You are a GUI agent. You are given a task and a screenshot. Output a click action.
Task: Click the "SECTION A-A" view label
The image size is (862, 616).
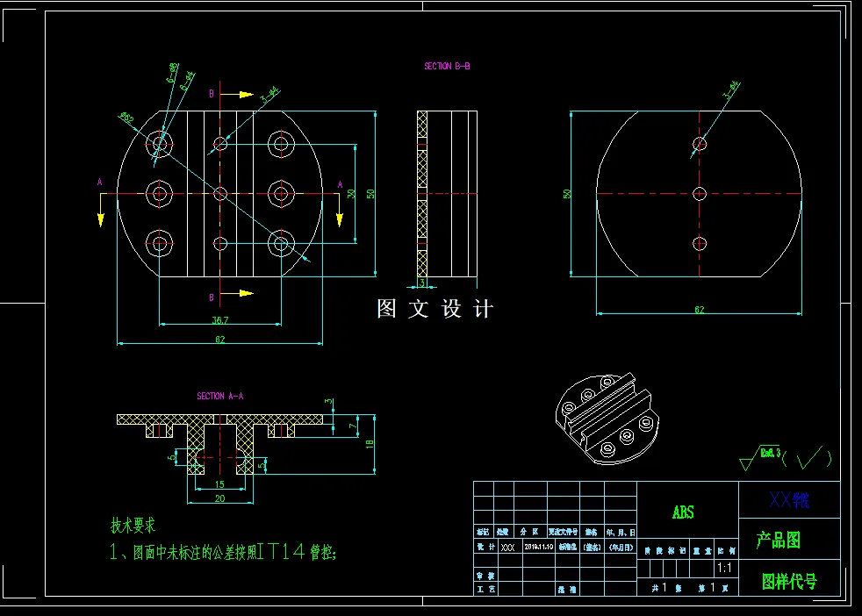(x=220, y=396)
